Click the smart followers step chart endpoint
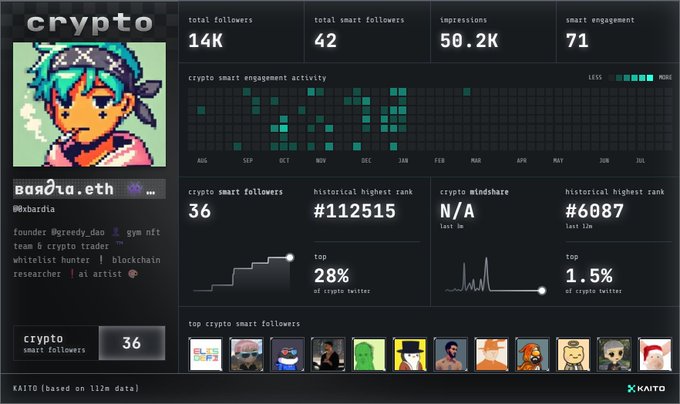 pos(290,257)
